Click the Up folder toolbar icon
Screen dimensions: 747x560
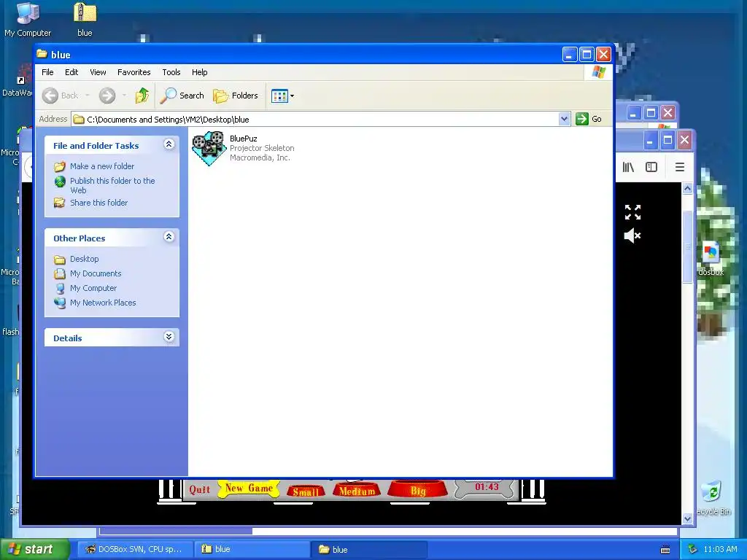[x=142, y=96]
